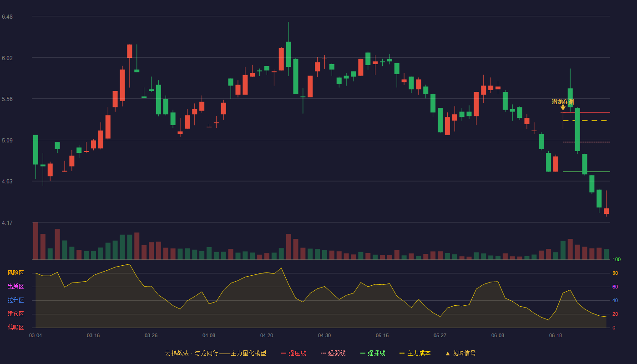Click the blue 40 indicator axis value

(615, 301)
